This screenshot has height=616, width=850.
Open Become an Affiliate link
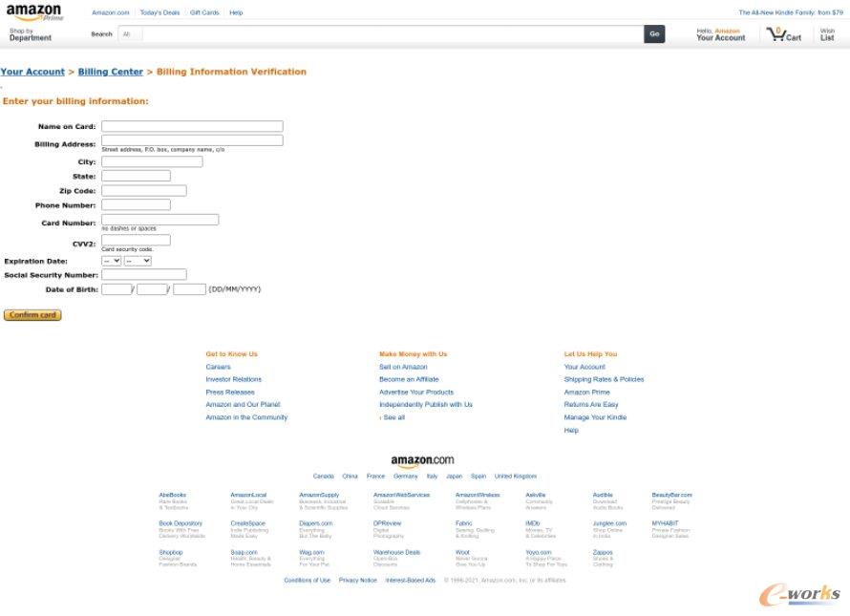pyautogui.click(x=410, y=379)
